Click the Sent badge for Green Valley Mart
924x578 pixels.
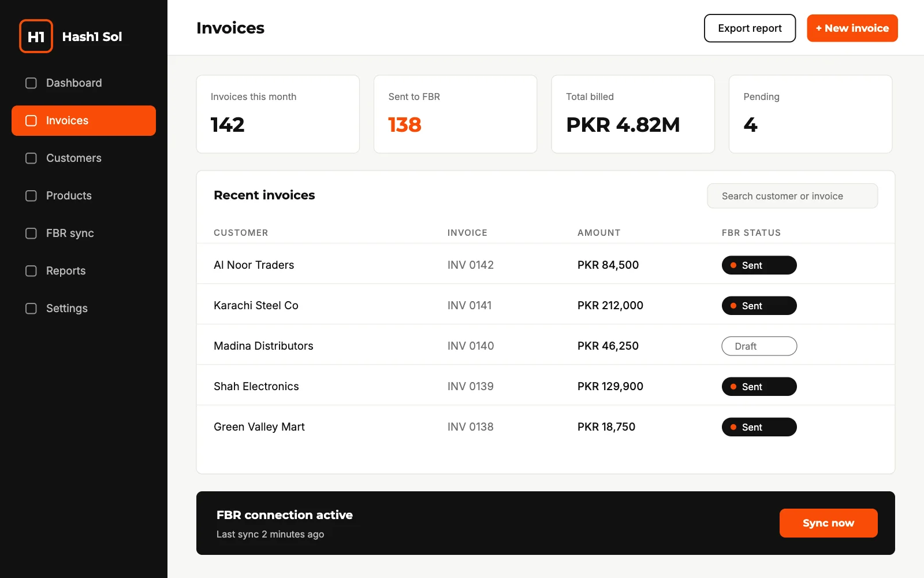coord(759,427)
